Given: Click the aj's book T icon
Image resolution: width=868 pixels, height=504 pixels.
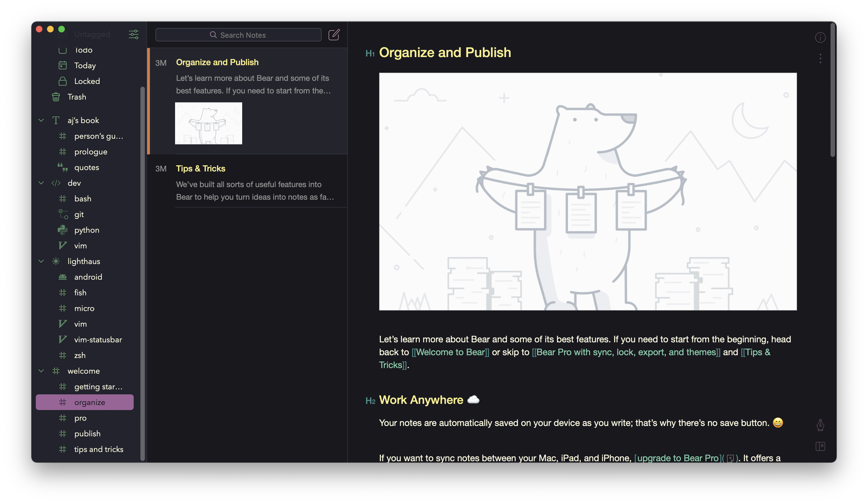Looking at the screenshot, I should (56, 120).
